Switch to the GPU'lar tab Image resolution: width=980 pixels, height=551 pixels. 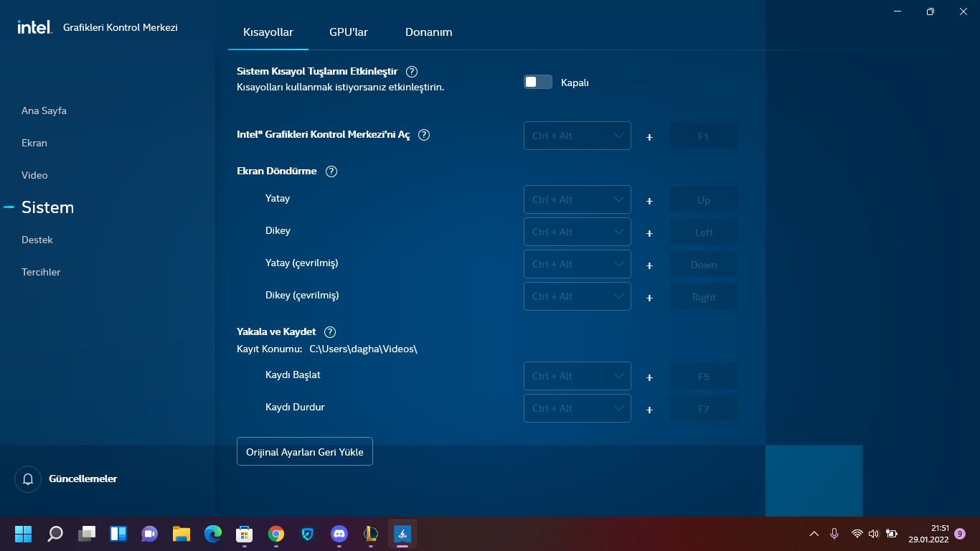pos(349,32)
